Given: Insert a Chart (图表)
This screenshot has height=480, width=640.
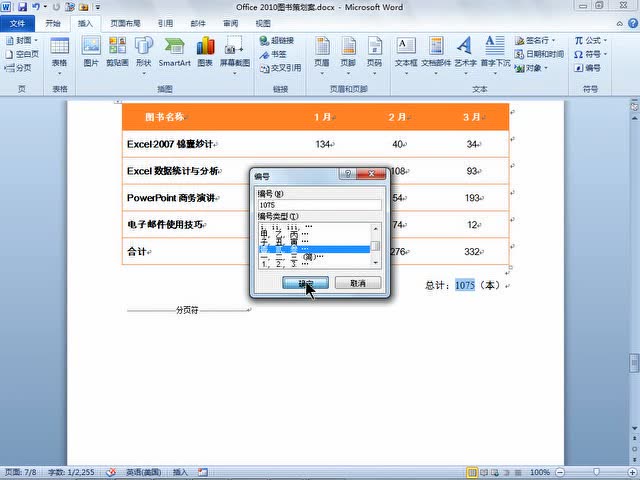Looking at the screenshot, I should point(205,53).
